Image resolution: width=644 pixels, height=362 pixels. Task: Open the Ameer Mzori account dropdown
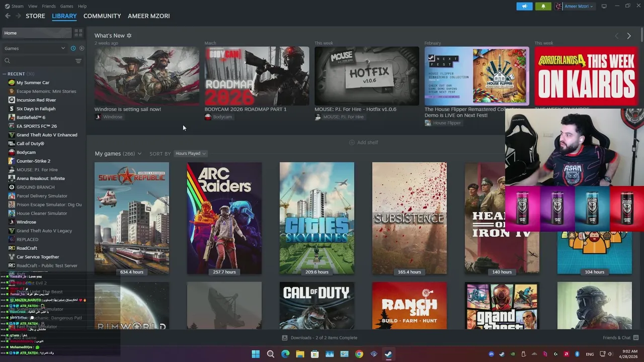[x=575, y=7]
